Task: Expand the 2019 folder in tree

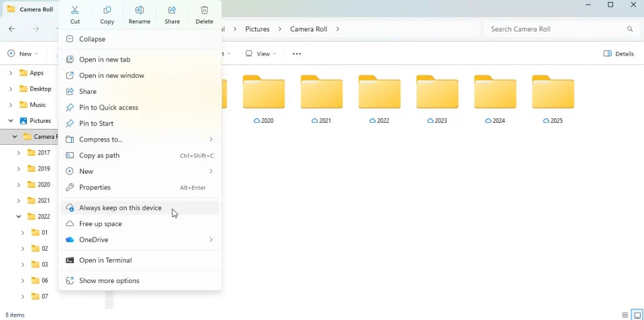Action: click(x=19, y=168)
